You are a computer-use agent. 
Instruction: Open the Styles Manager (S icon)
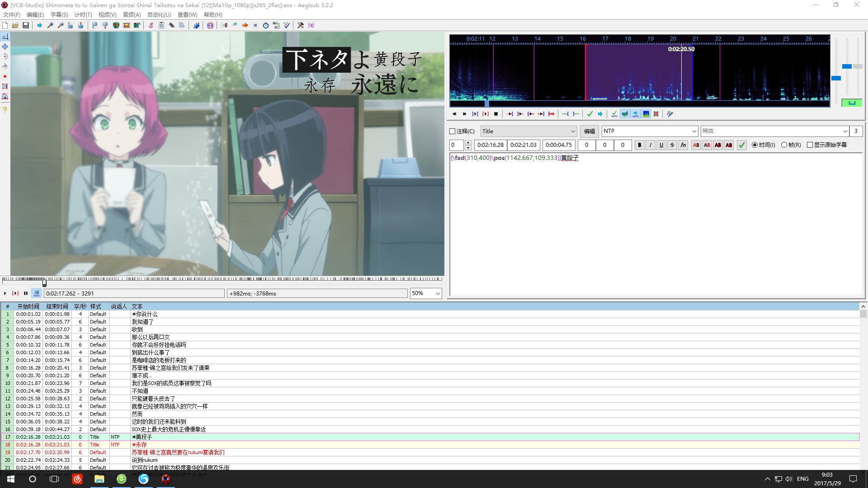(151, 25)
